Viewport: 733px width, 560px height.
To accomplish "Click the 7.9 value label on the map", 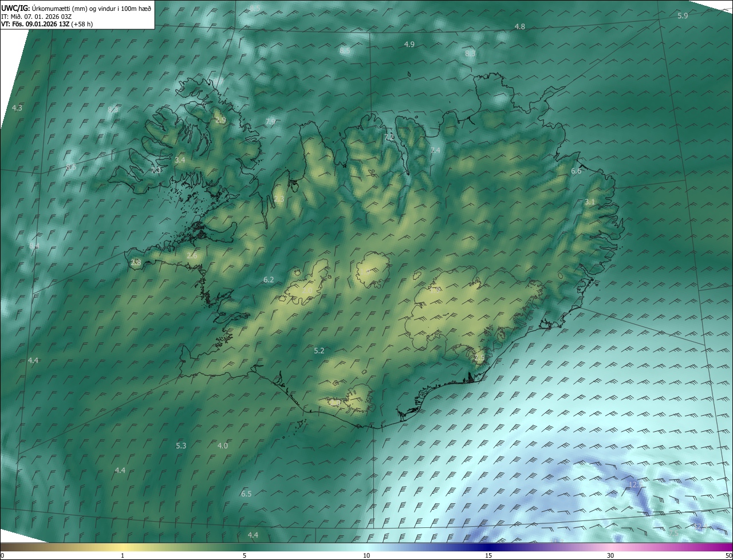I will tap(270, 121).
